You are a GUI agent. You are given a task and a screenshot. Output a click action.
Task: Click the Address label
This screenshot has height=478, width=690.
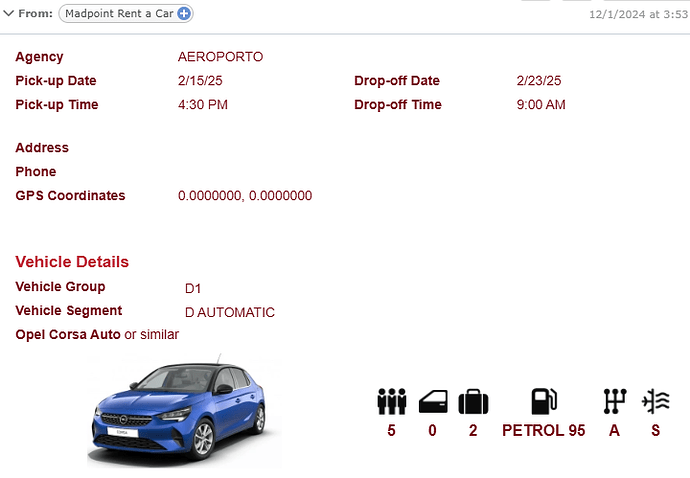[42, 147]
